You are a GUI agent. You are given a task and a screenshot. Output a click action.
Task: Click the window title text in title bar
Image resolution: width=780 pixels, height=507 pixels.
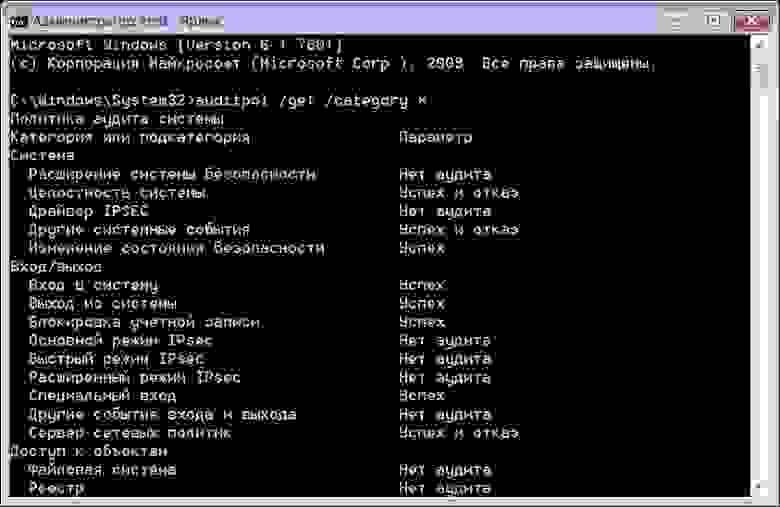(128, 20)
